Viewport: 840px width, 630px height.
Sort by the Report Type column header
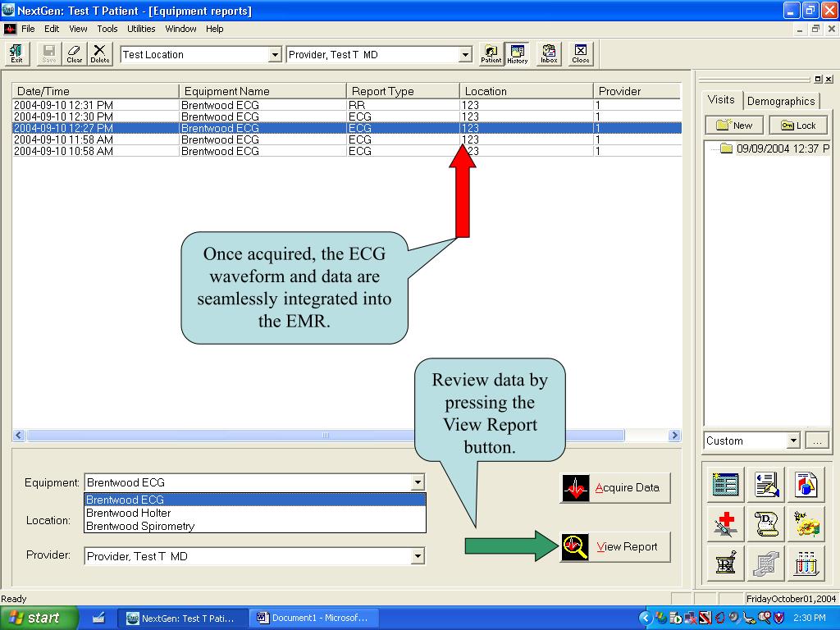click(x=403, y=91)
